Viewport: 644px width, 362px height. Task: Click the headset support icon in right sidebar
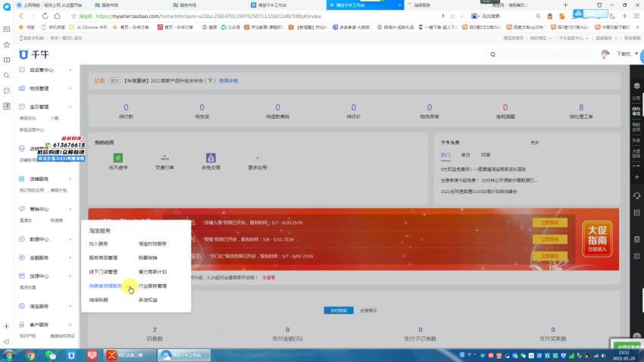click(x=636, y=195)
